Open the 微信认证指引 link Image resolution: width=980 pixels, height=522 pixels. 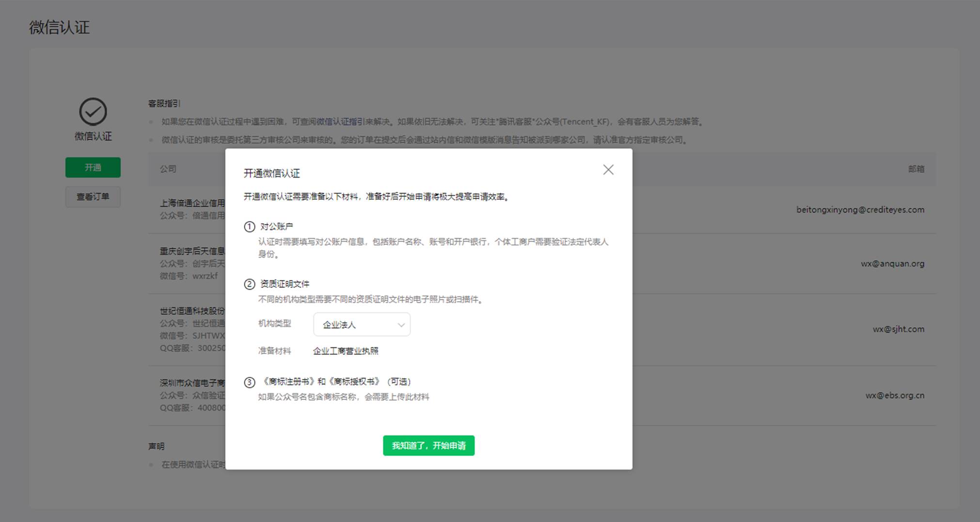(340, 122)
